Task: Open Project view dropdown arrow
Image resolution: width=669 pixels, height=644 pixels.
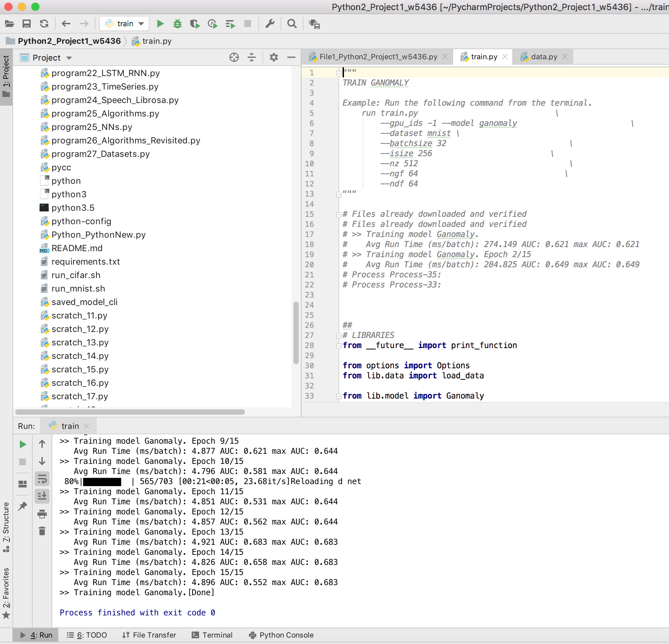Action: (69, 58)
